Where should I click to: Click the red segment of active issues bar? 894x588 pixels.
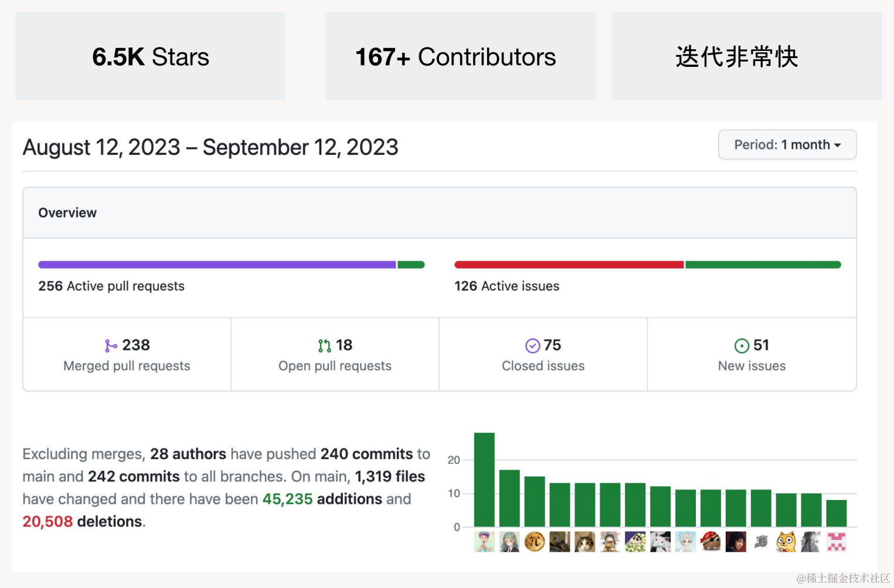[569, 265]
